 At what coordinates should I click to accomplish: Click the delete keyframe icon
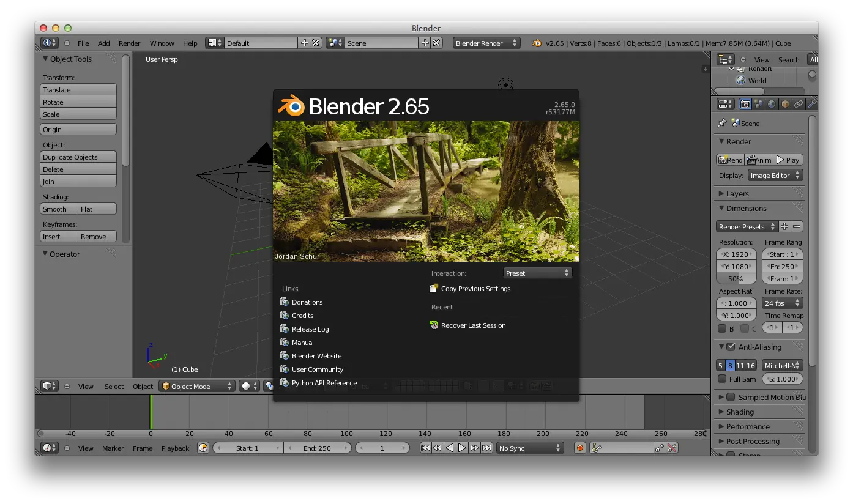(x=672, y=448)
